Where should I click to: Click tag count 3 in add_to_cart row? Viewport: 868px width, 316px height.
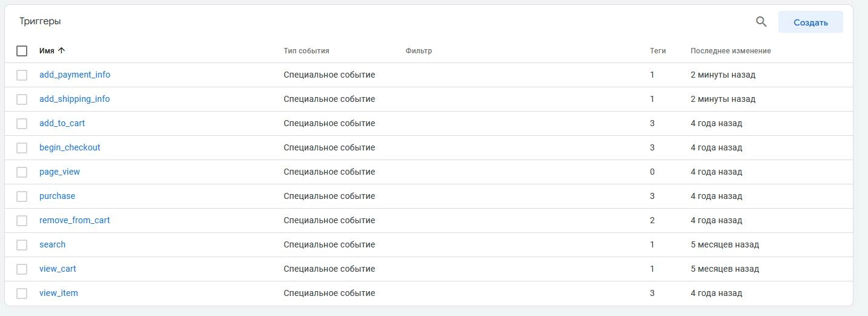coord(652,123)
